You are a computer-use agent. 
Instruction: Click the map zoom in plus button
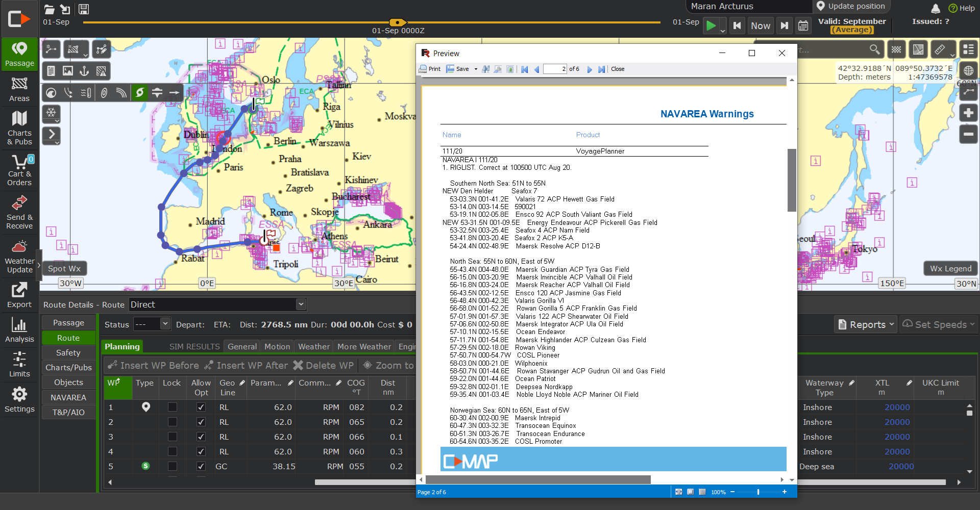tap(968, 113)
